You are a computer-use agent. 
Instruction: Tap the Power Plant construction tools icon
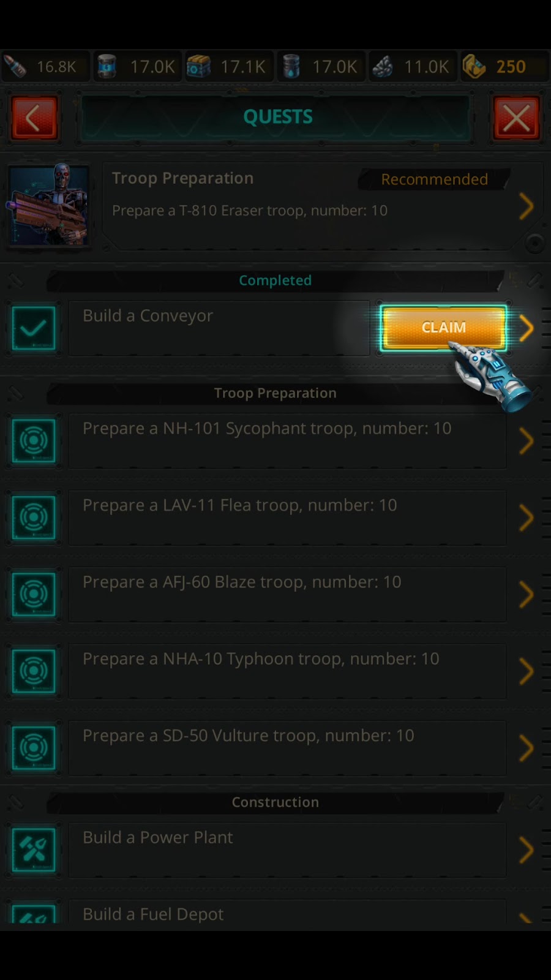[x=34, y=850]
